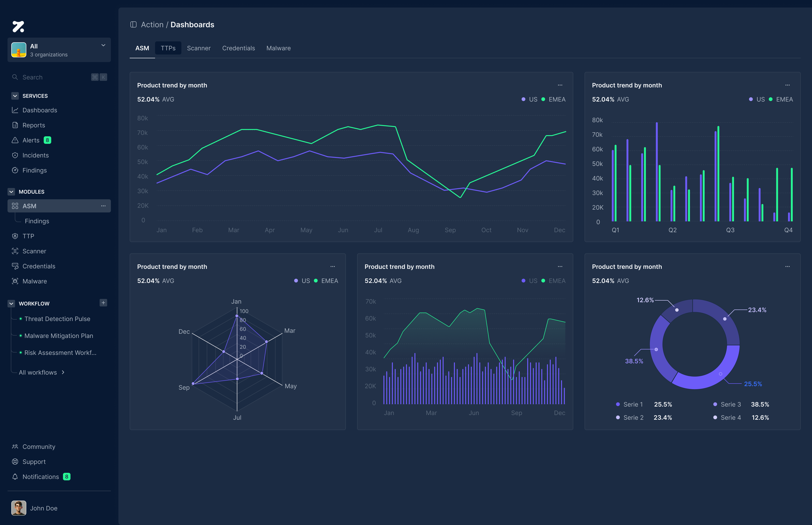Open Threat Detection Pulse workflow
Image resolution: width=812 pixels, height=525 pixels.
[x=57, y=319]
